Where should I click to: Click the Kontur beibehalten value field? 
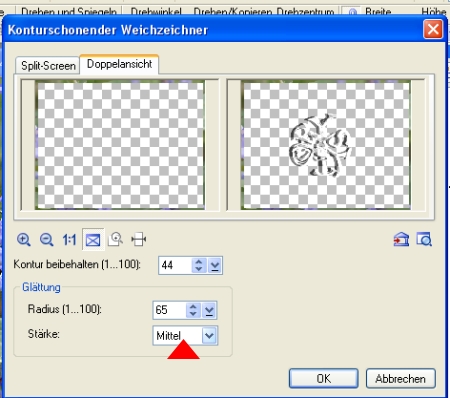pos(175,265)
